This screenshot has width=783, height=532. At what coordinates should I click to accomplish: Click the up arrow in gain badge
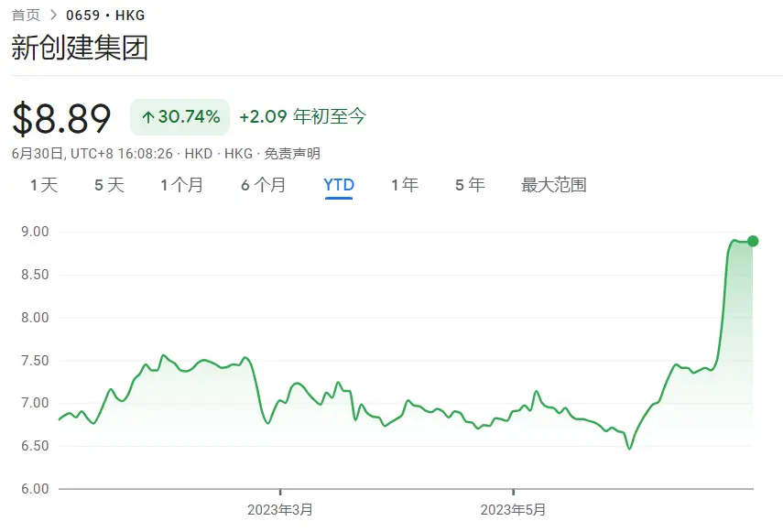(x=147, y=118)
